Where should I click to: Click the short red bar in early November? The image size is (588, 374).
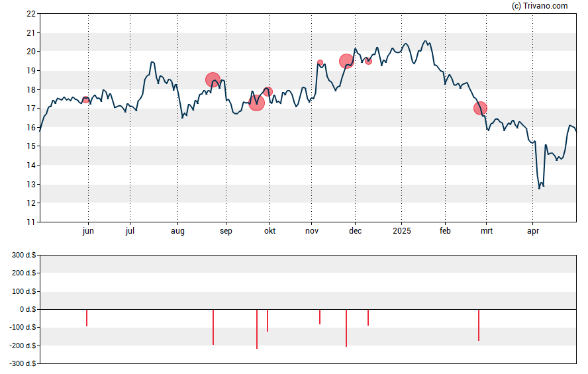320,317
